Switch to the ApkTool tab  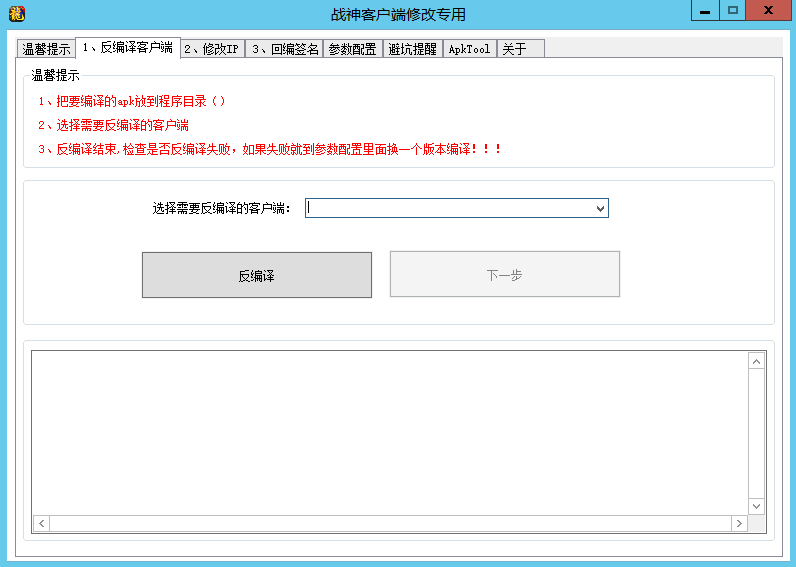(x=469, y=49)
